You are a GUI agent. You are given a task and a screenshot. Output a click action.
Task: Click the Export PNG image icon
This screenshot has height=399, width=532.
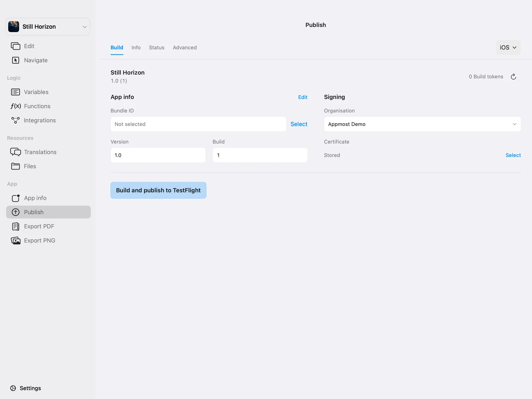(16, 241)
